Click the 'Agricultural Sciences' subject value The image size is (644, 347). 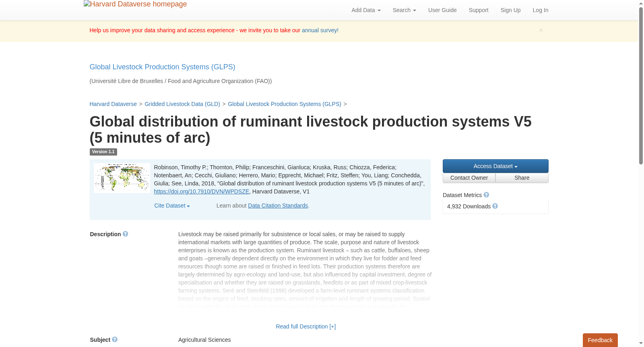pos(204,340)
